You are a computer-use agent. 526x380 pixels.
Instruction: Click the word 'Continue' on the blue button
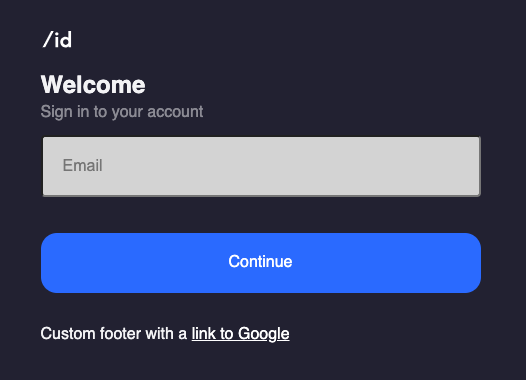pos(260,262)
